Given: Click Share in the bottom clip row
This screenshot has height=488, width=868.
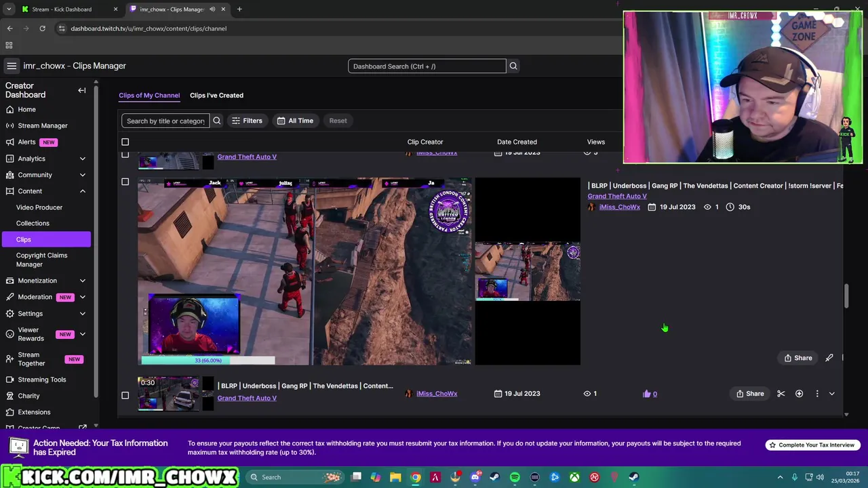Looking at the screenshot, I should 750,394.
